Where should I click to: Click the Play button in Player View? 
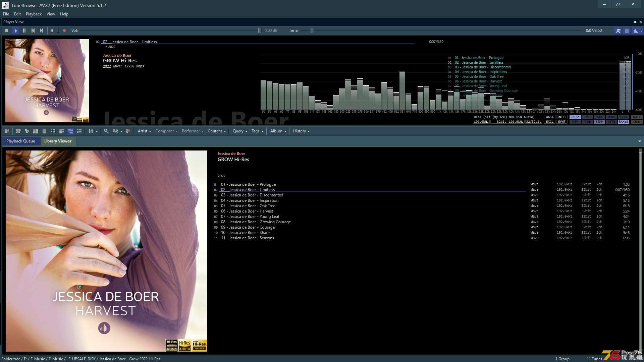[x=15, y=31]
